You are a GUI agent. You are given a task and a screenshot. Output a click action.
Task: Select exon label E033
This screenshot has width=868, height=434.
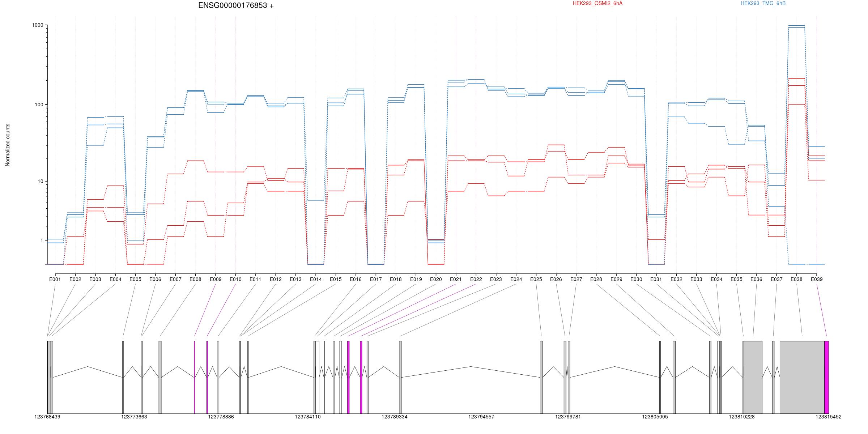click(x=696, y=279)
